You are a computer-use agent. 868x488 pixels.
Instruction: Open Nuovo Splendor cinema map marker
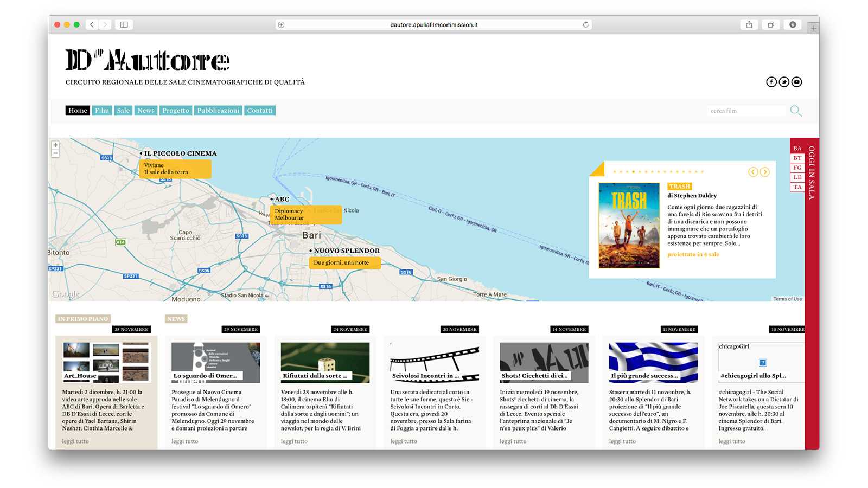[x=344, y=251]
